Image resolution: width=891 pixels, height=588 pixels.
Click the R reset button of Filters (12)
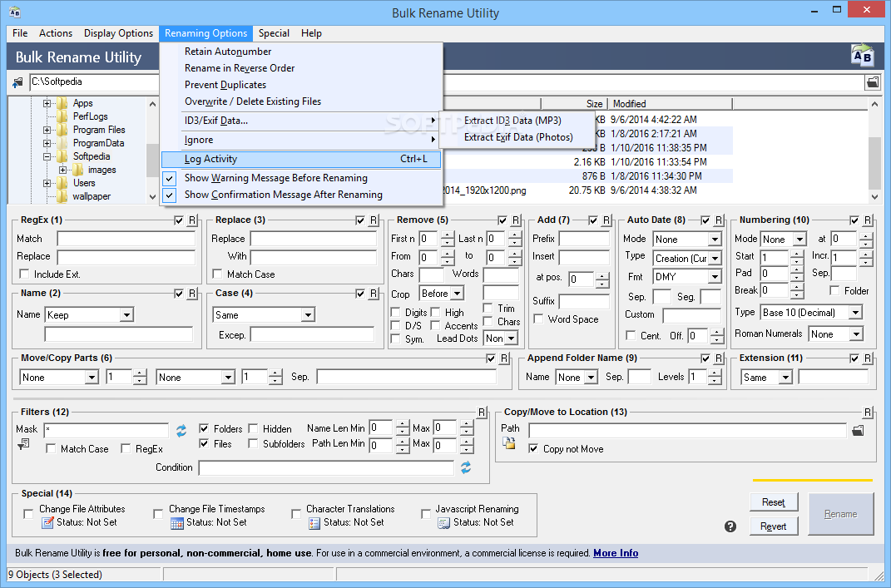(x=482, y=413)
